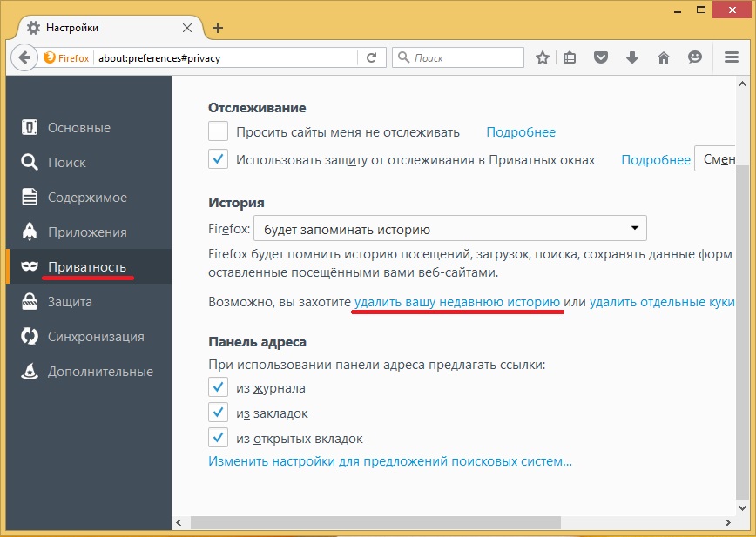The image size is (756, 537).
Task: Open a new tab with plus button
Action: point(218,28)
